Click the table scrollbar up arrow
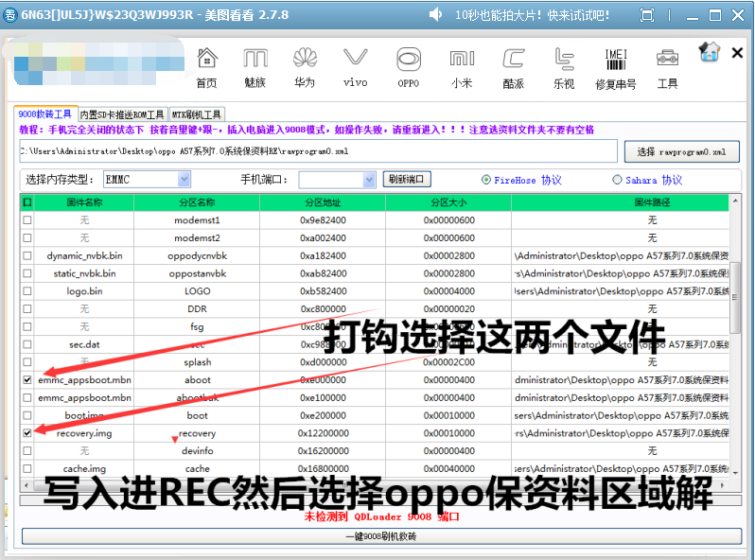755x560 pixels. pyautogui.click(x=735, y=200)
